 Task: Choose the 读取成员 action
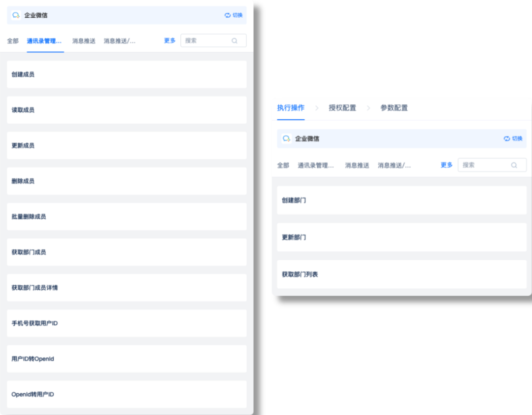tap(127, 110)
